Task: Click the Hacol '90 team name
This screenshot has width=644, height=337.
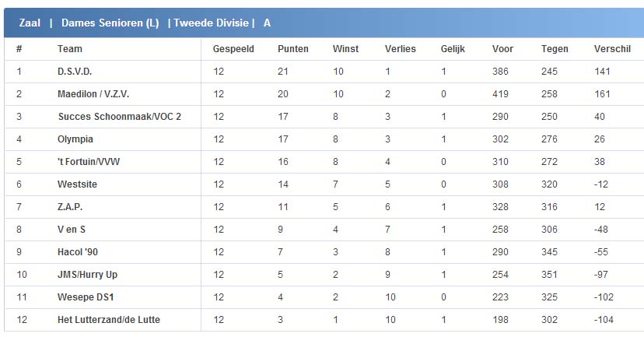Action: coord(78,252)
